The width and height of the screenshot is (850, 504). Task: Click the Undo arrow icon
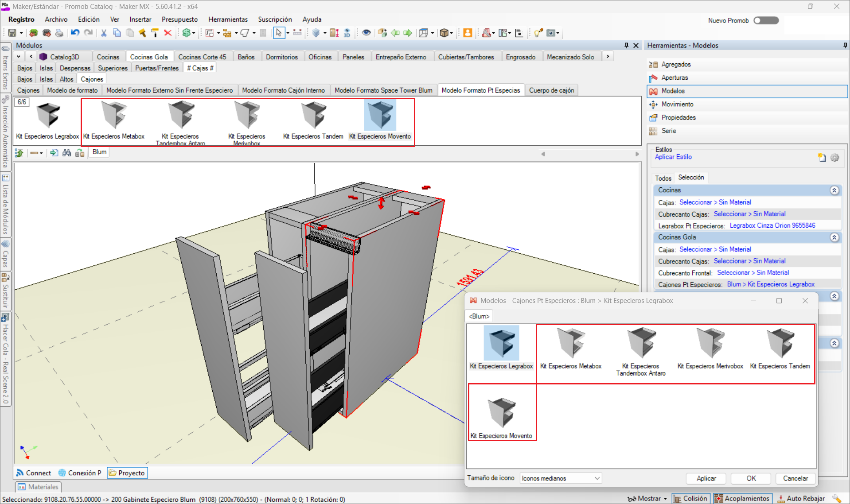pyautogui.click(x=75, y=33)
